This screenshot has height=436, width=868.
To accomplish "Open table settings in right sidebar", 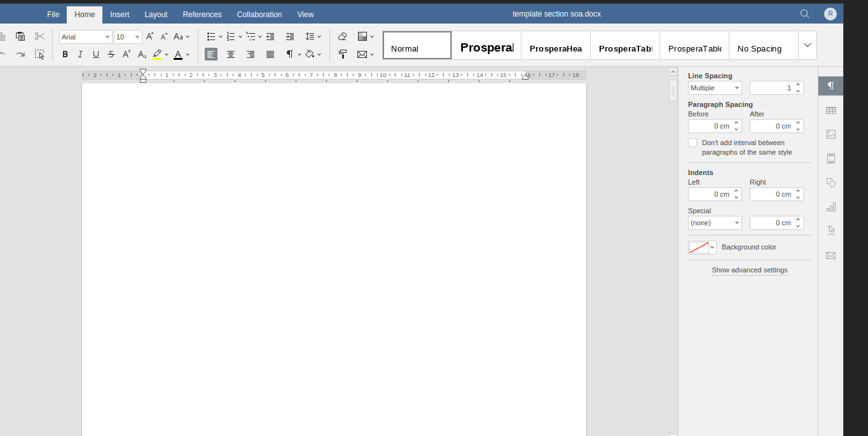I will [x=830, y=110].
